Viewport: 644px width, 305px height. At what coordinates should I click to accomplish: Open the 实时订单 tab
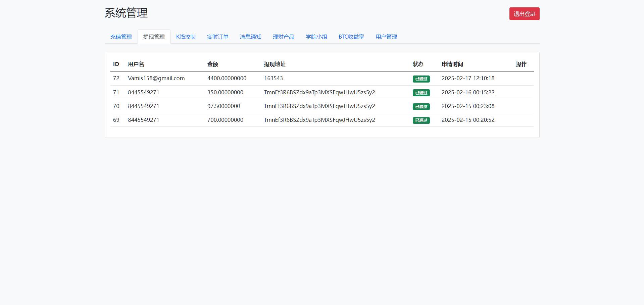[x=217, y=37]
